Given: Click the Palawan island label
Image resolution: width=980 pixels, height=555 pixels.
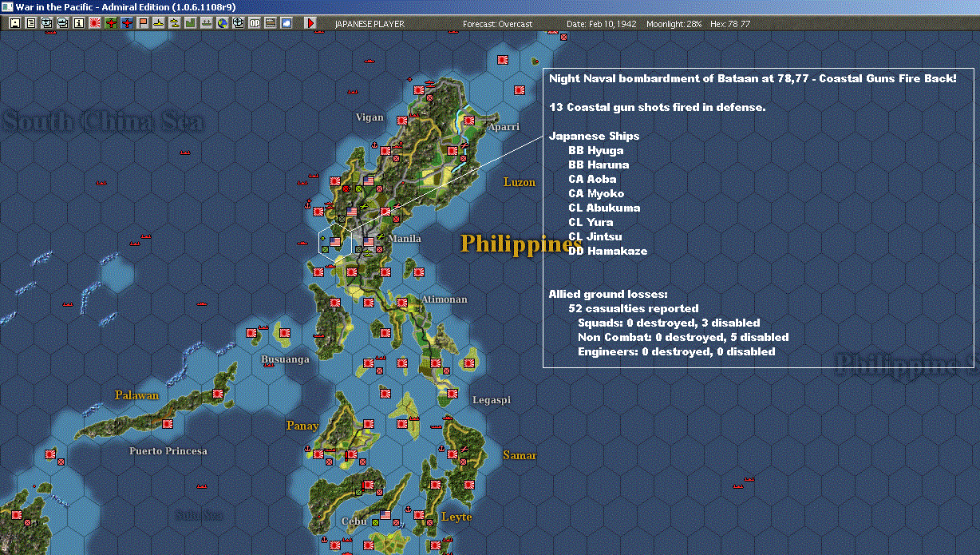Looking at the screenshot, I should pos(136,395).
